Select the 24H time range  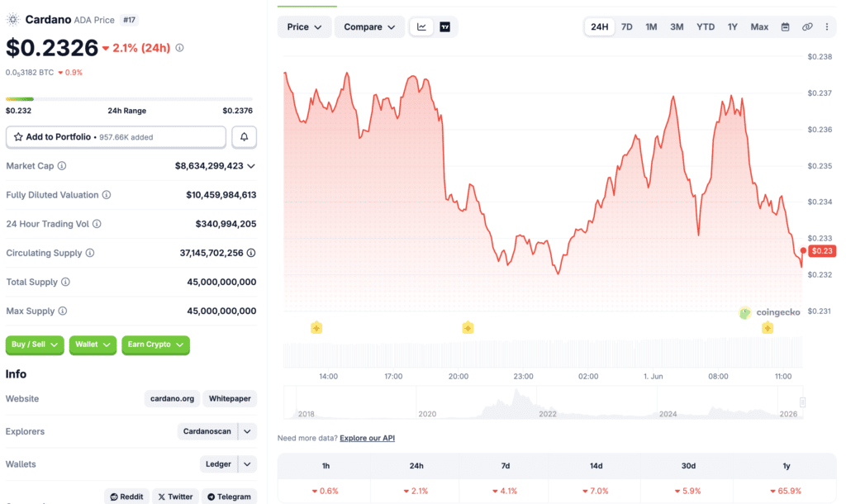coord(600,27)
